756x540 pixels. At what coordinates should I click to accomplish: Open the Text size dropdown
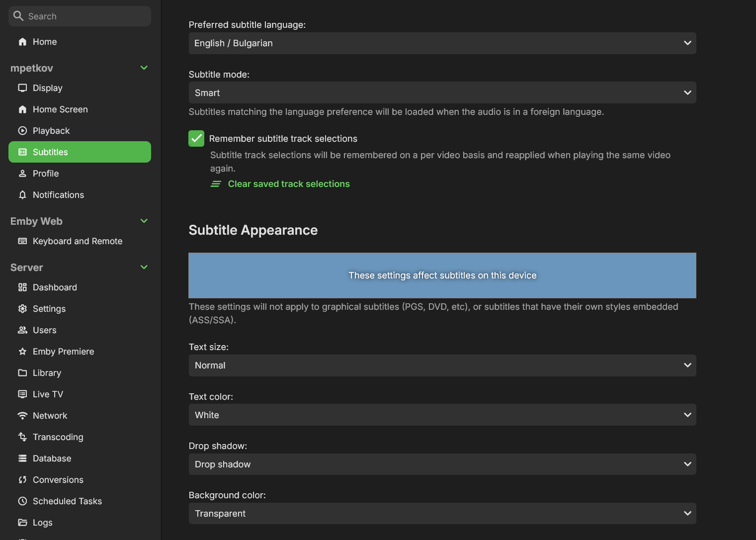(x=442, y=365)
